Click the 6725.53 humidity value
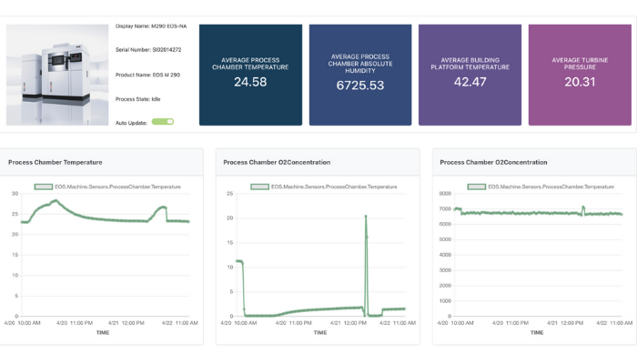Screen dimensions: 637x364 tap(360, 86)
